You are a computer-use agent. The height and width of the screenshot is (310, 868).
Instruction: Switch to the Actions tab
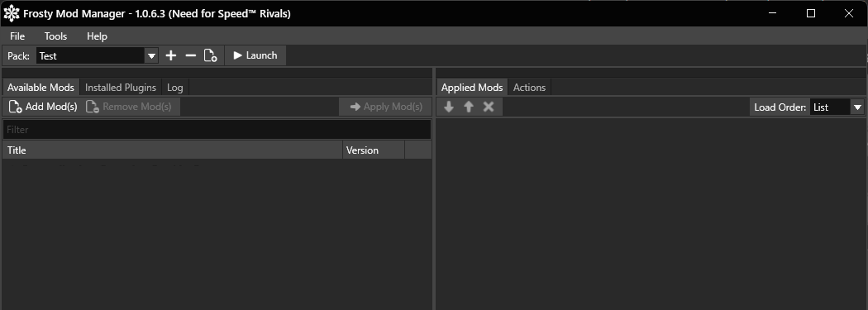pos(529,88)
